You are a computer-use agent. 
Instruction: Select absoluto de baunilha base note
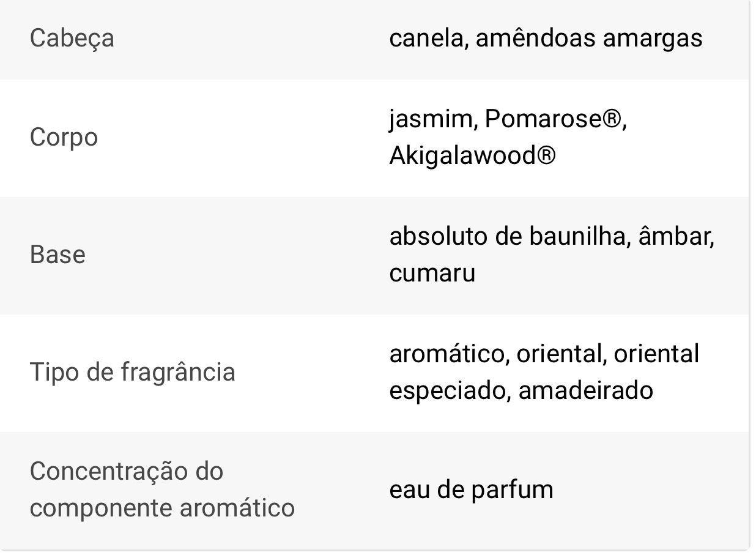(509, 237)
